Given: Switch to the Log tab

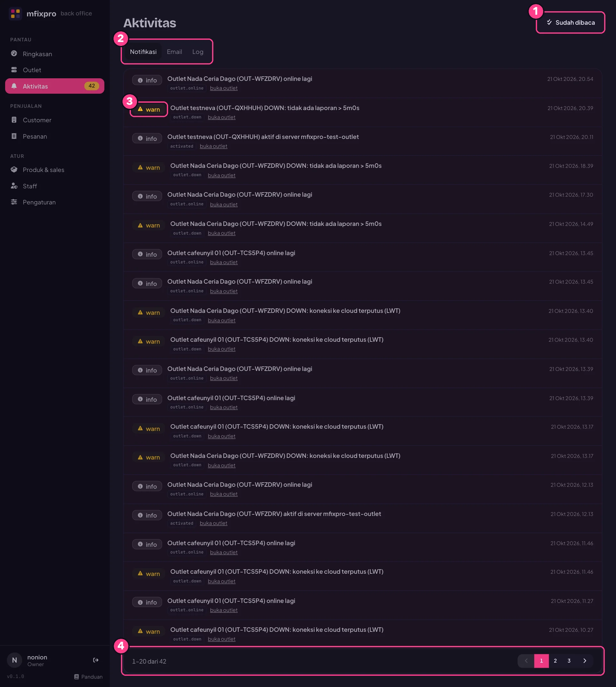Looking at the screenshot, I should click(x=198, y=52).
